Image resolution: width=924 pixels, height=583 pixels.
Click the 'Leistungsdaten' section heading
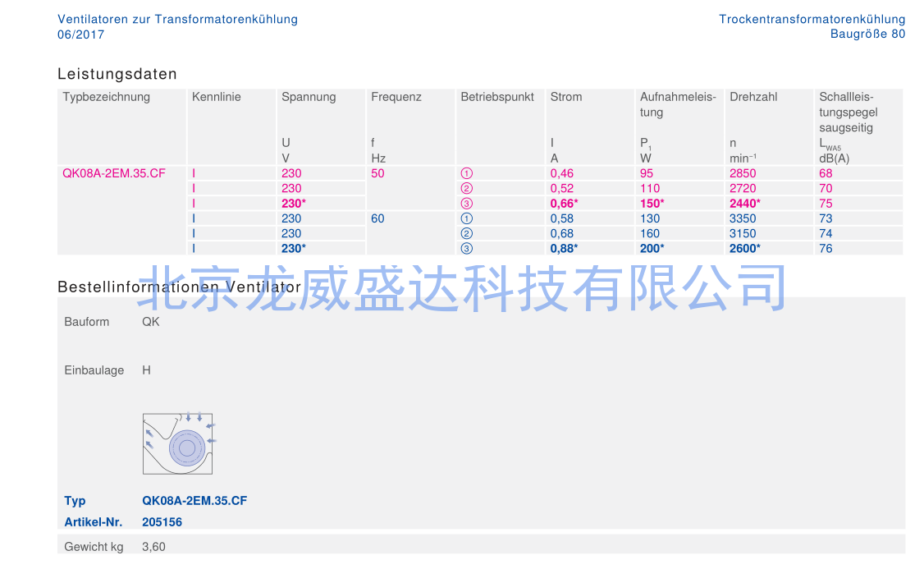pos(117,74)
